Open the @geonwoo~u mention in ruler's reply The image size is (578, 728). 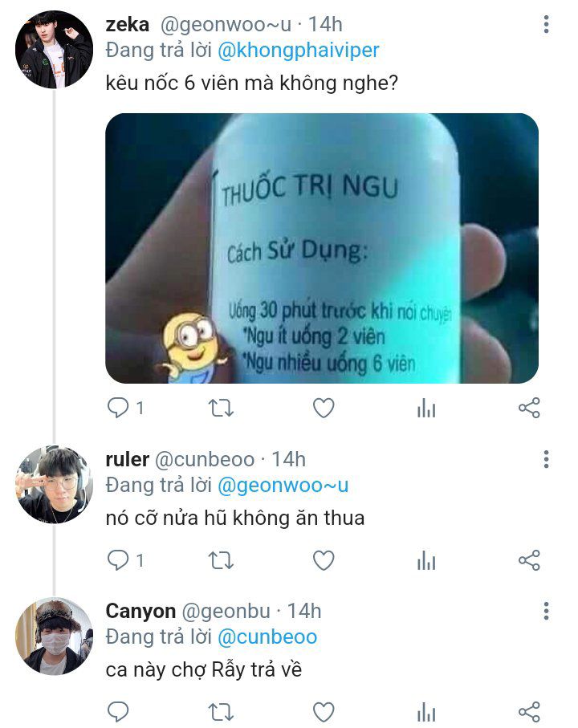click(x=283, y=485)
